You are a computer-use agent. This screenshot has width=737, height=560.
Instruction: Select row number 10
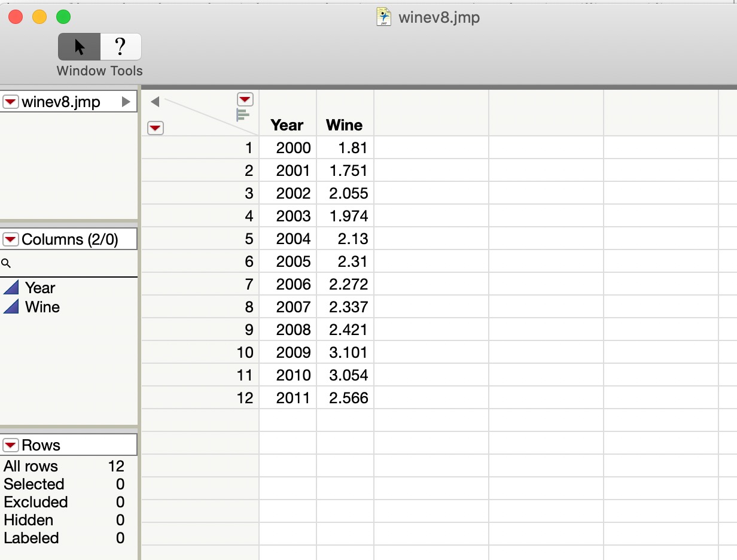pos(200,352)
